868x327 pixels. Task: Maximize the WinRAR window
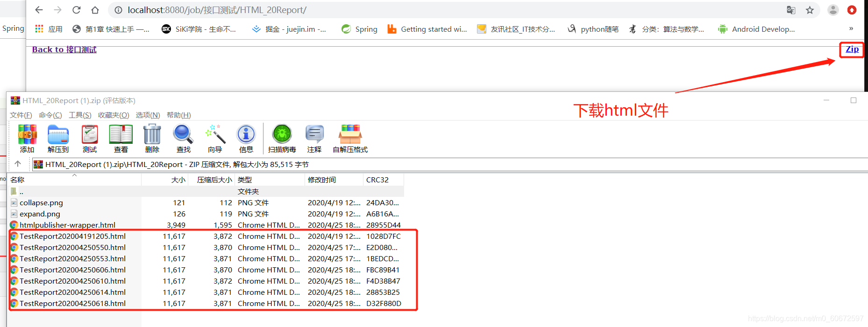[x=854, y=100]
